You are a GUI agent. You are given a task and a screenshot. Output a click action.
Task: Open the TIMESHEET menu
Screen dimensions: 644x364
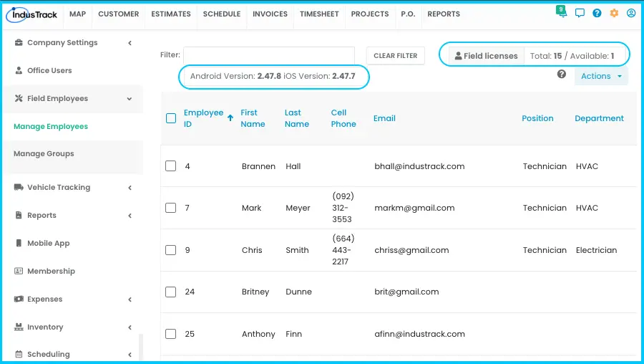click(x=319, y=14)
